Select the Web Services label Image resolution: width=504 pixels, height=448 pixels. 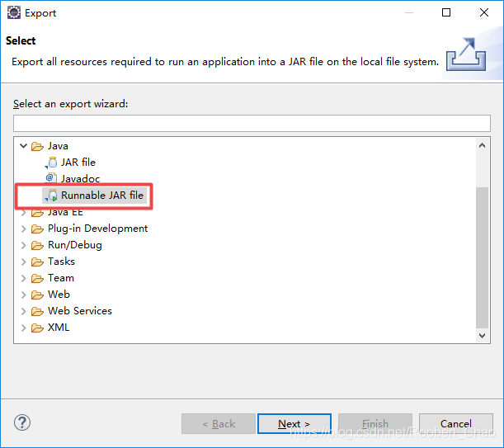coord(80,311)
